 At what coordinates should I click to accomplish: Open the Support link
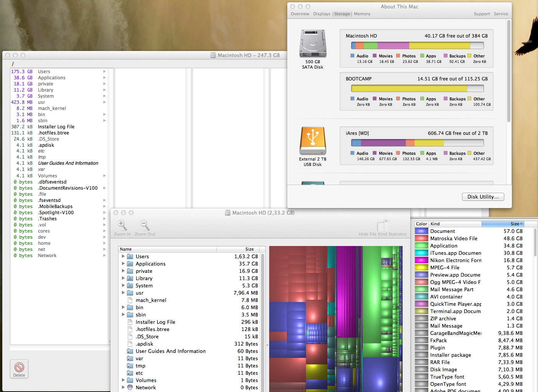[482, 14]
